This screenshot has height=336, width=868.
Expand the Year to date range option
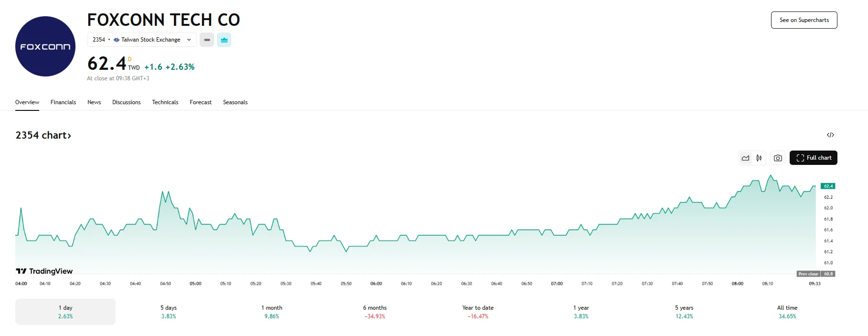click(x=477, y=311)
